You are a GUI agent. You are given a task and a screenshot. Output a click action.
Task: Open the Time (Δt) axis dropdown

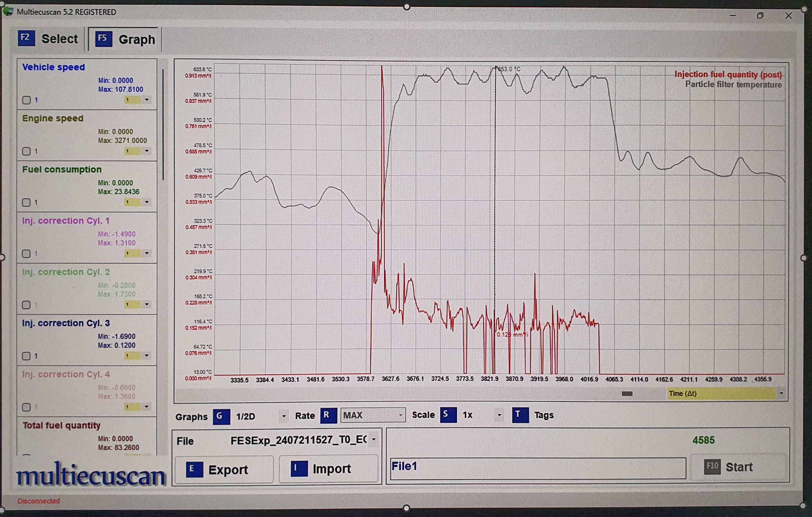(x=781, y=394)
